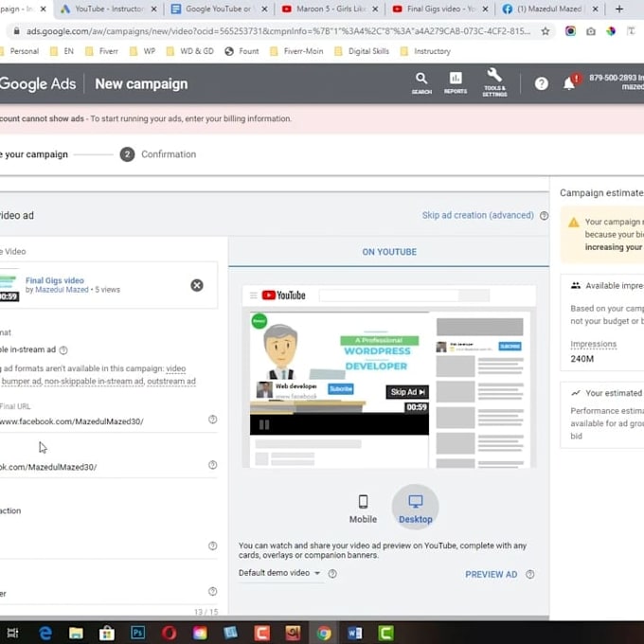Screen dimensions: 644x644
Task: Open the Search tool in Google Ads header
Action: [421, 82]
